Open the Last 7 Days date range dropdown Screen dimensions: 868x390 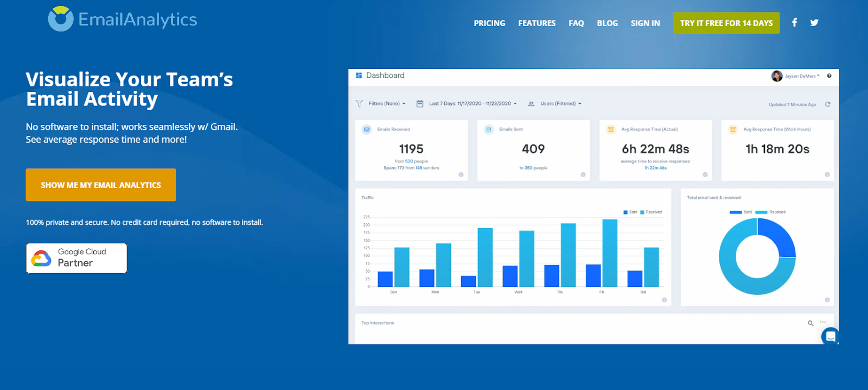472,104
